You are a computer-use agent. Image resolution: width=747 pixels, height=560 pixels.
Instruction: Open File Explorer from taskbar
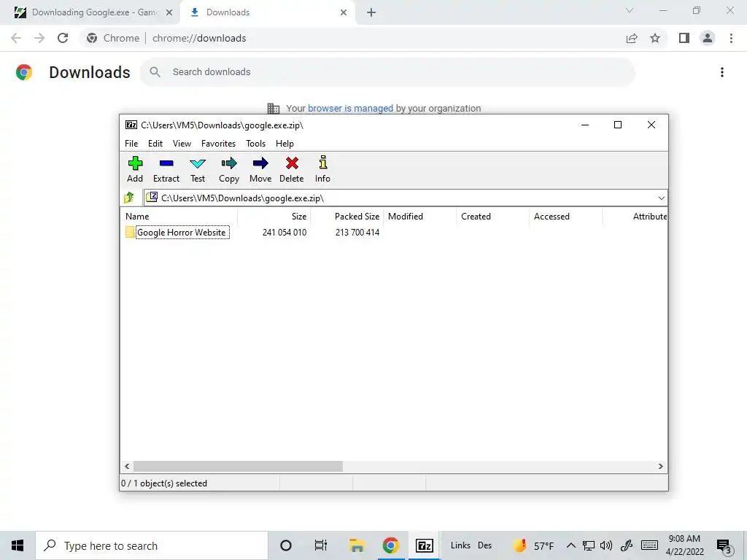[356, 545]
